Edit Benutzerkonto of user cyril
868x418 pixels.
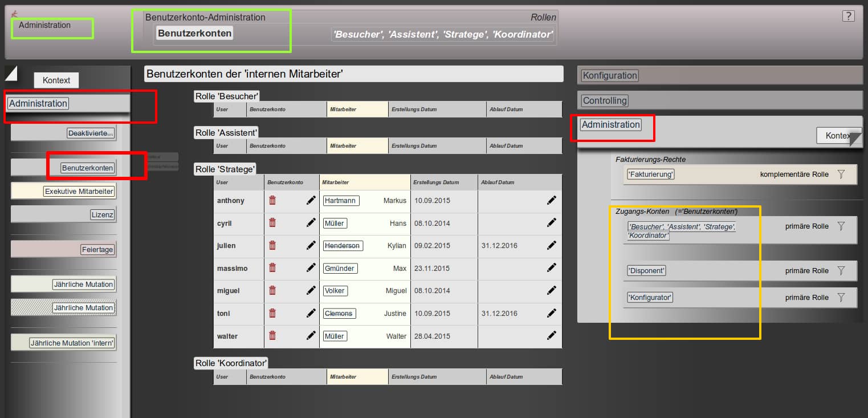click(311, 223)
